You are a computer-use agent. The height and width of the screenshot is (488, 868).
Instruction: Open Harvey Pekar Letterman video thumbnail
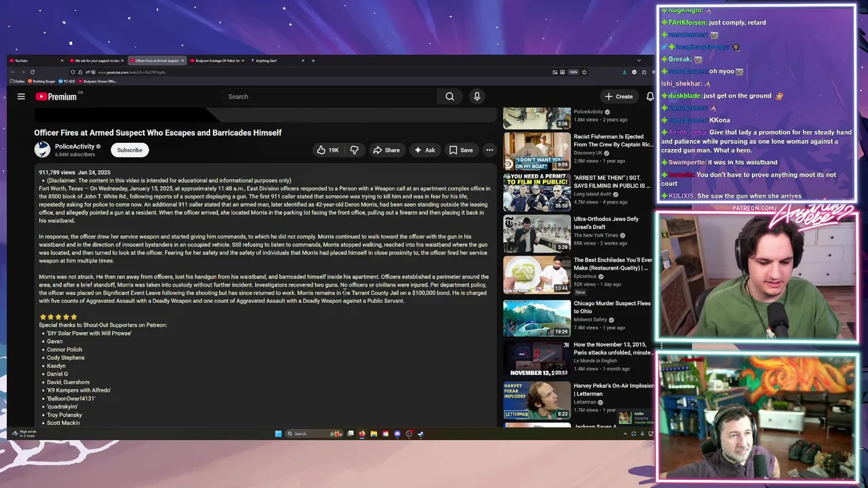(x=536, y=400)
